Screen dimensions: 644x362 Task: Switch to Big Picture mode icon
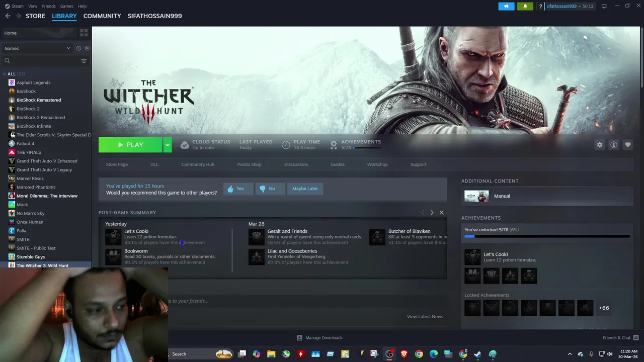[x=604, y=6]
